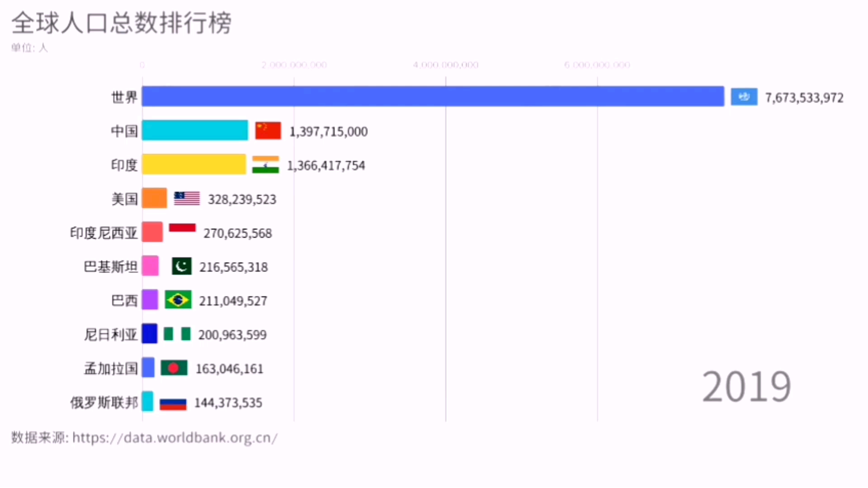Click the value 211,049,527

[x=233, y=301]
